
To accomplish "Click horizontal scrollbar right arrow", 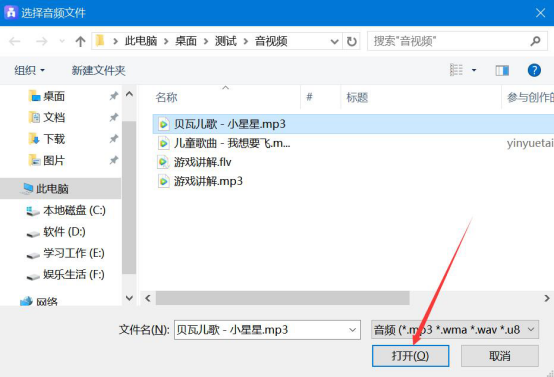I will [547, 298].
